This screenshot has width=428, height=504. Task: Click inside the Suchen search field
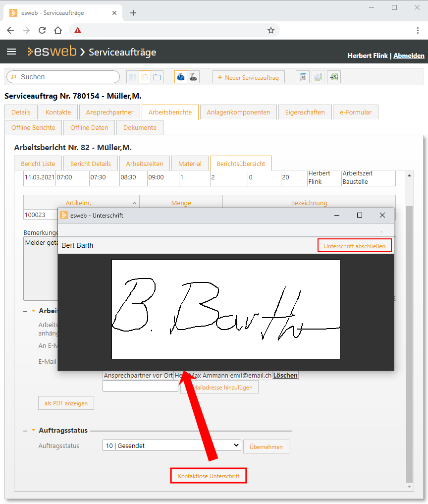click(x=63, y=77)
